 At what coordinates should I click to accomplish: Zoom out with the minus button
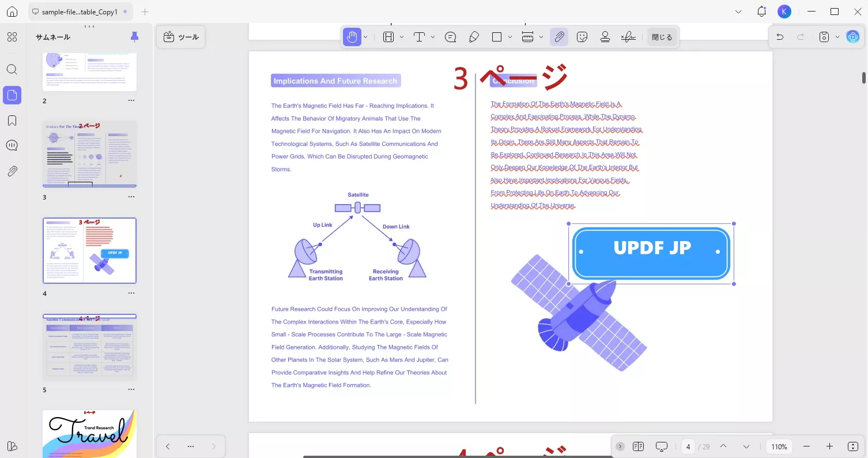click(806, 446)
